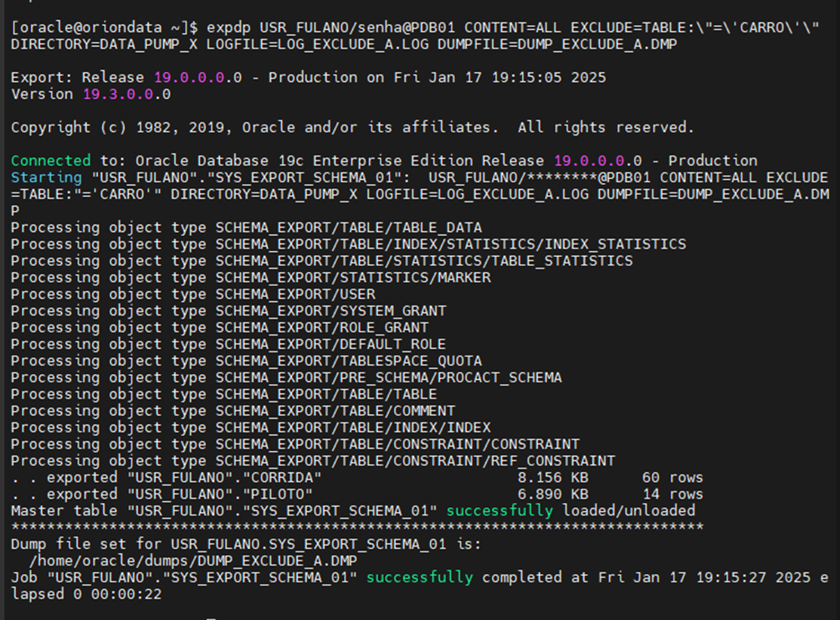Click the green 'Connected' word

[50, 161]
